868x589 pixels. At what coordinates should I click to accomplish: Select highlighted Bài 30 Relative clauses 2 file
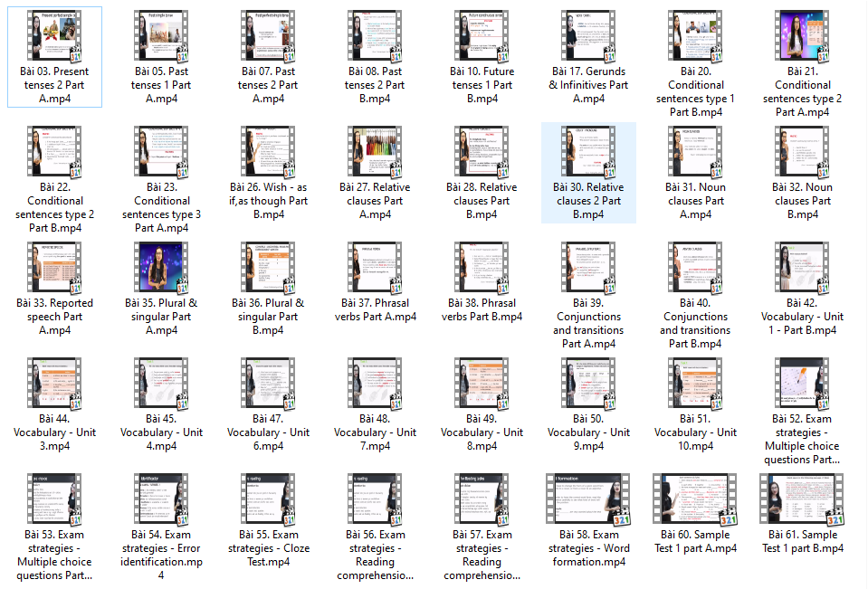pos(588,152)
